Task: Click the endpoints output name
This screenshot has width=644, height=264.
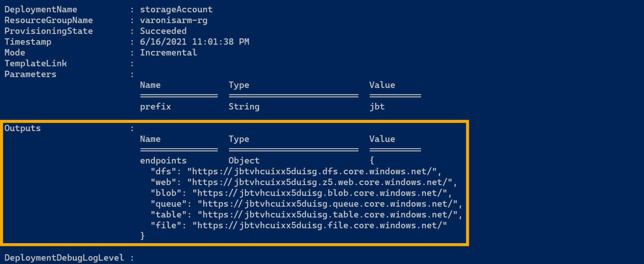Action: click(163, 160)
